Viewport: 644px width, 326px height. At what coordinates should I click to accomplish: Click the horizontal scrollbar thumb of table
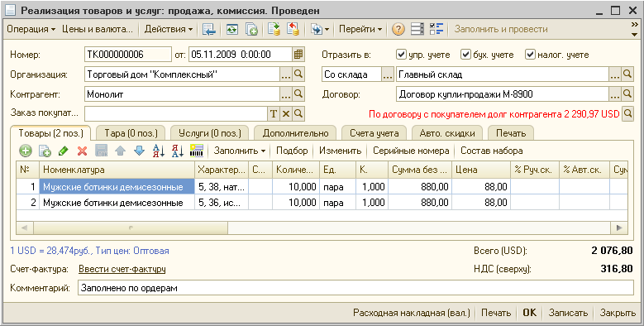[131, 228]
